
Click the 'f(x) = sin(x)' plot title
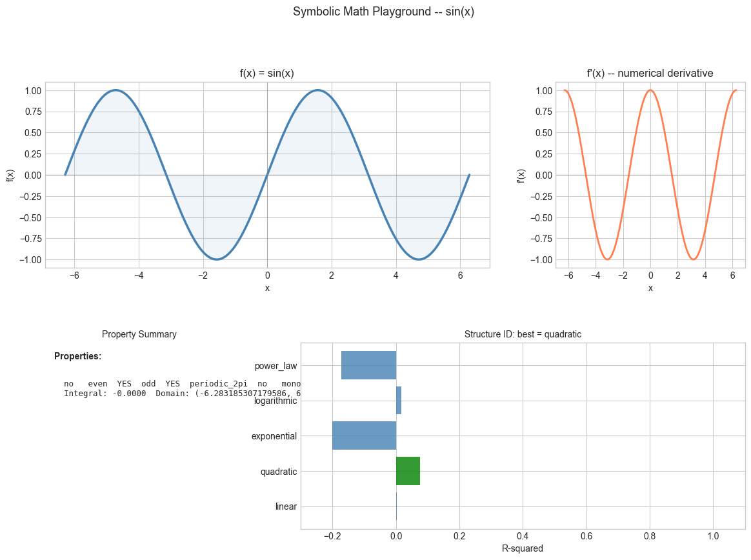266,73
